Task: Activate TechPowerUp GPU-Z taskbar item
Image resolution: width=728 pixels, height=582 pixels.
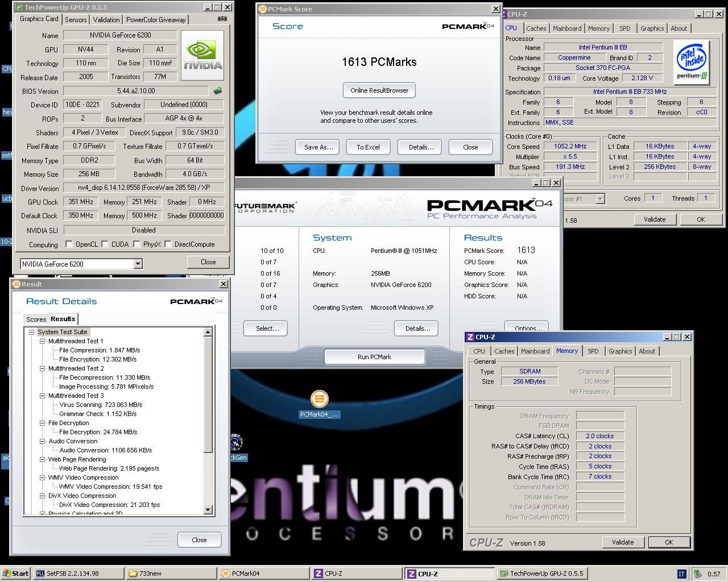Action: tap(543, 573)
